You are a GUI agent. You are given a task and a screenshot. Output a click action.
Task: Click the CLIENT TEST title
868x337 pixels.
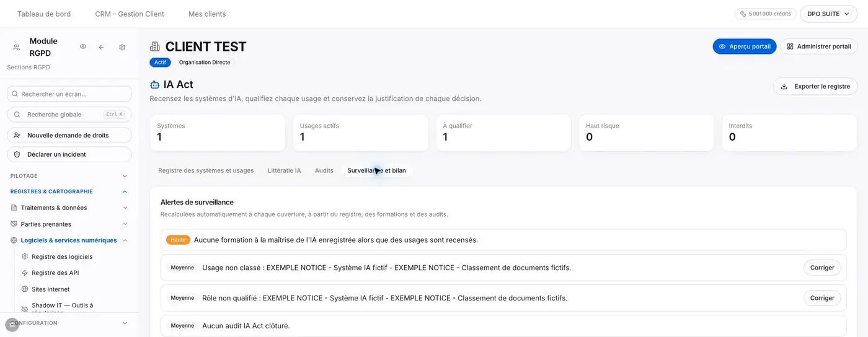point(206,46)
